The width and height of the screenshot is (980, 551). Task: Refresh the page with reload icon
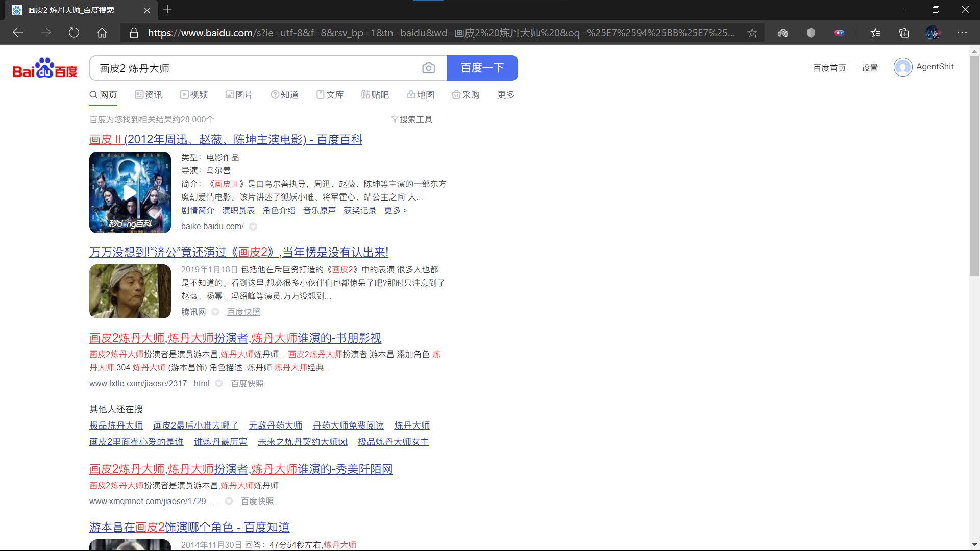(x=74, y=33)
